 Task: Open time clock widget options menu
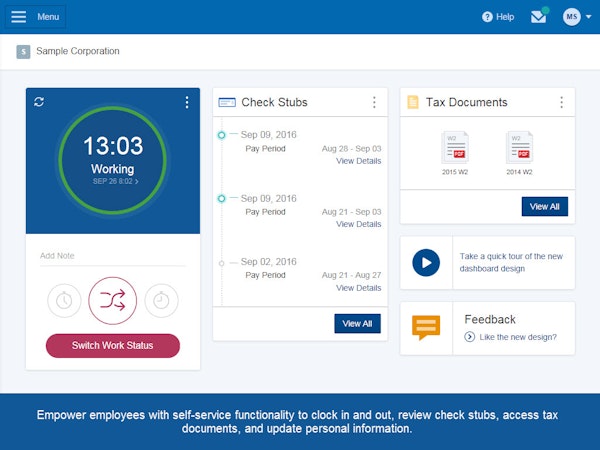click(x=187, y=102)
